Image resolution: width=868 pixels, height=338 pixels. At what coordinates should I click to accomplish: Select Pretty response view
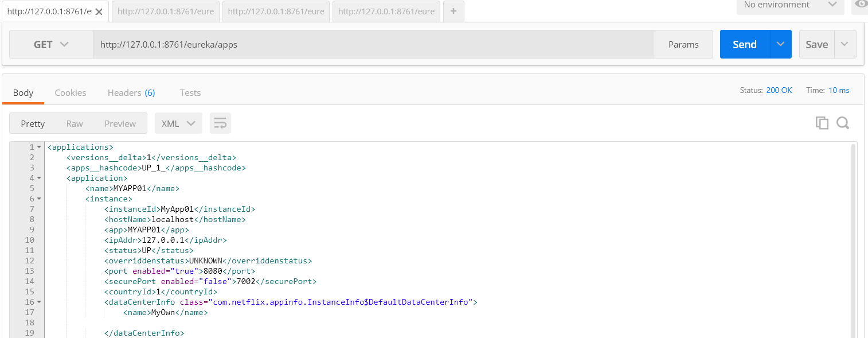(33, 123)
